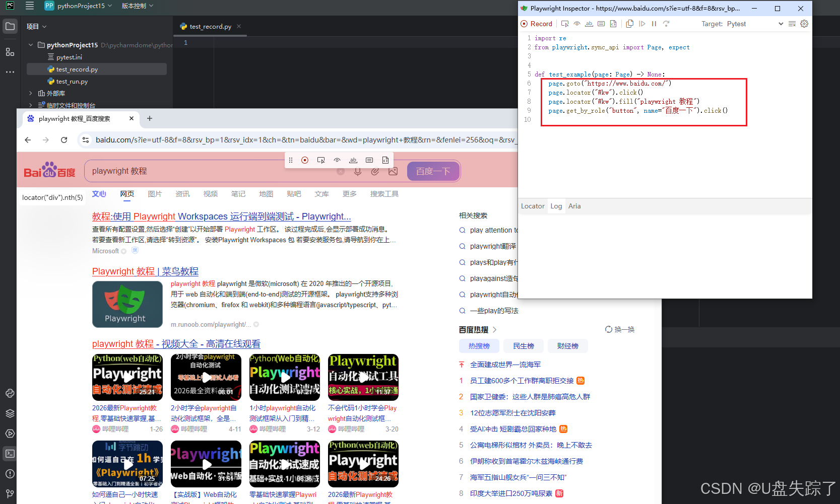
Task: Click assert text icon in browser overlay
Action: pos(353,160)
